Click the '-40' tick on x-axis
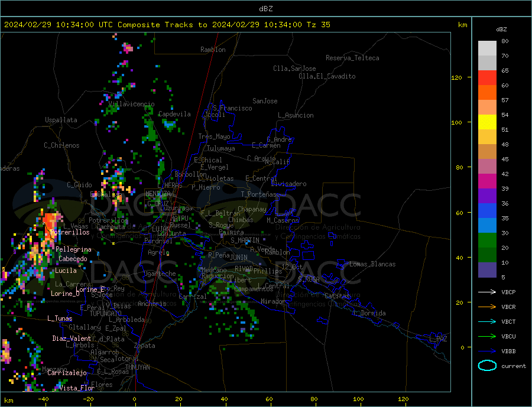Viewport: 532px width, 407px height. [43, 399]
